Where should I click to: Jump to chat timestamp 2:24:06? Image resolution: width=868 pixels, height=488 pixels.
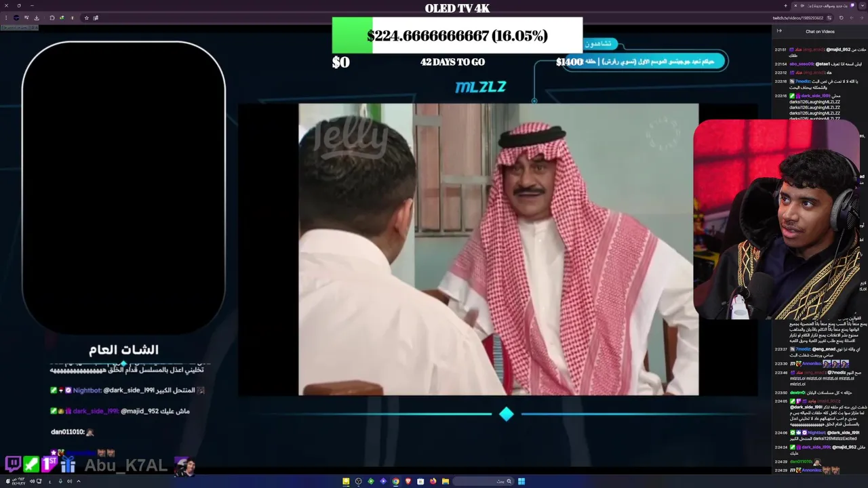click(781, 432)
